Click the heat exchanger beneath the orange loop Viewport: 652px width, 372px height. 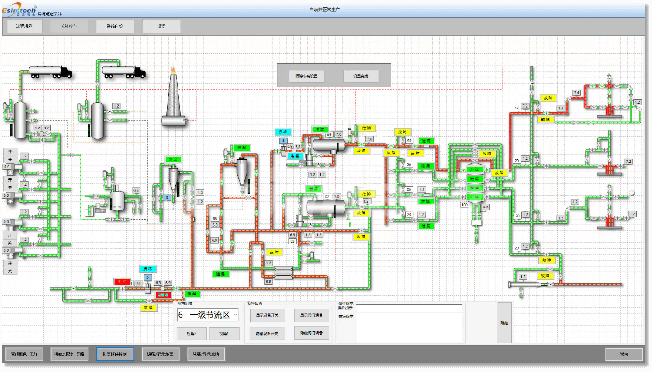(283, 272)
